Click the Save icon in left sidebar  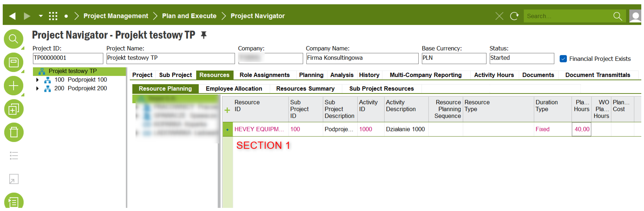tap(13, 62)
